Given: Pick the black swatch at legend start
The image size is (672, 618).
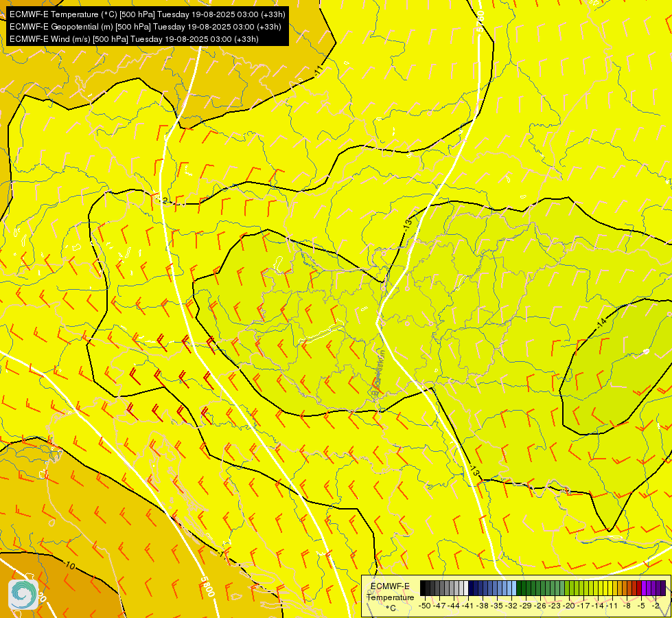Looking at the screenshot, I should pyautogui.click(x=423, y=588).
